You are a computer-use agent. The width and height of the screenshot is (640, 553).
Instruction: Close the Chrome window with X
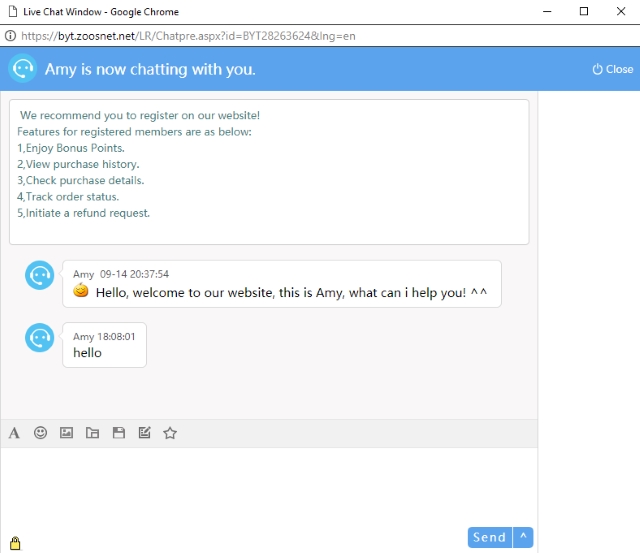click(x=621, y=11)
